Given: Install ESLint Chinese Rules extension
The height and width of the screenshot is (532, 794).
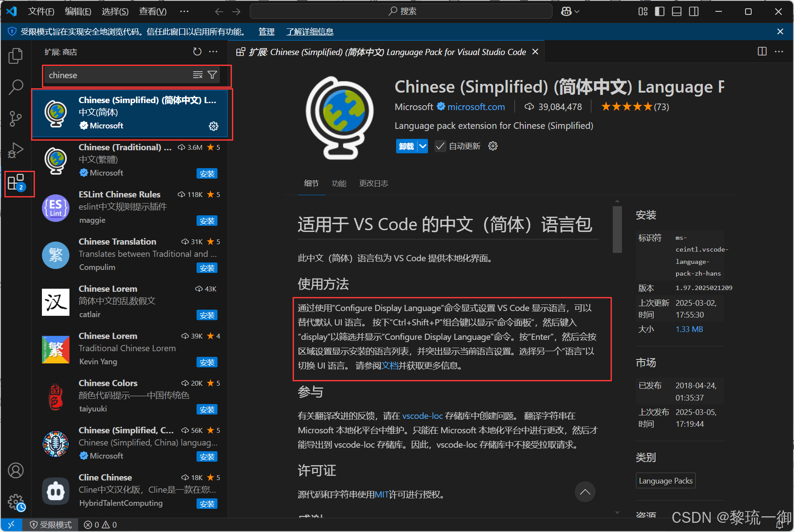Looking at the screenshot, I should [x=207, y=221].
